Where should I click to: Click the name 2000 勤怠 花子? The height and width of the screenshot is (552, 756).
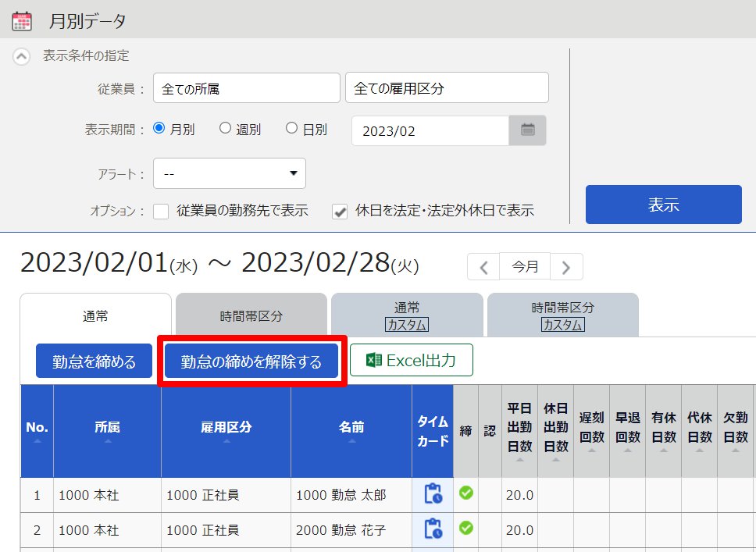click(x=341, y=530)
